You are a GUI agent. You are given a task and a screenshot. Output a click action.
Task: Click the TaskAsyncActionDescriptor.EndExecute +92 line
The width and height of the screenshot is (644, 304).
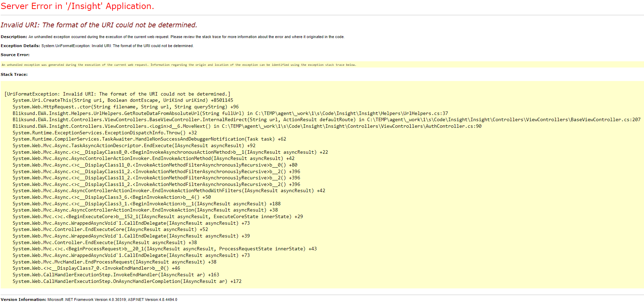click(x=134, y=146)
